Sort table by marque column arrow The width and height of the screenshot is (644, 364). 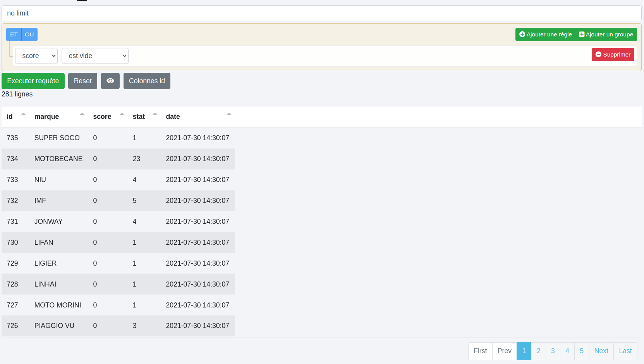pyautogui.click(x=82, y=114)
